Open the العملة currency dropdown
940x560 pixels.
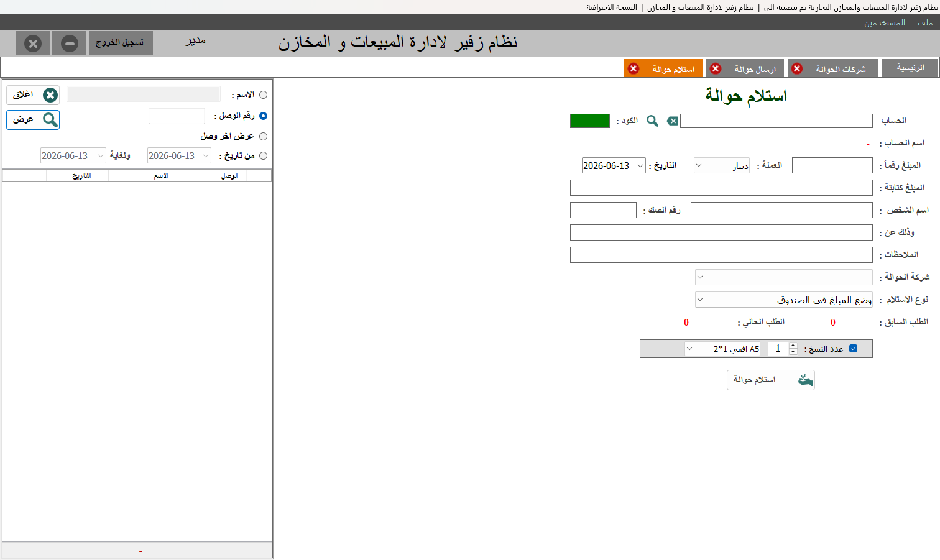(699, 165)
